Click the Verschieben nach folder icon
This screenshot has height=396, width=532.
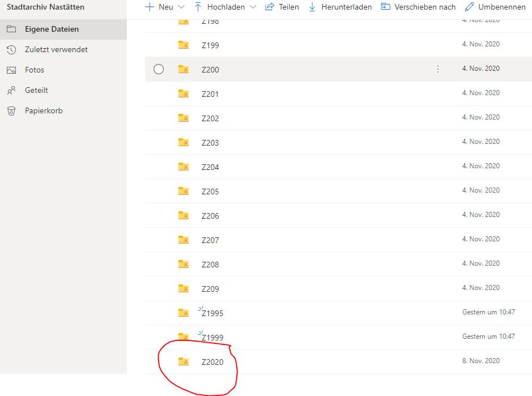pyautogui.click(x=385, y=7)
